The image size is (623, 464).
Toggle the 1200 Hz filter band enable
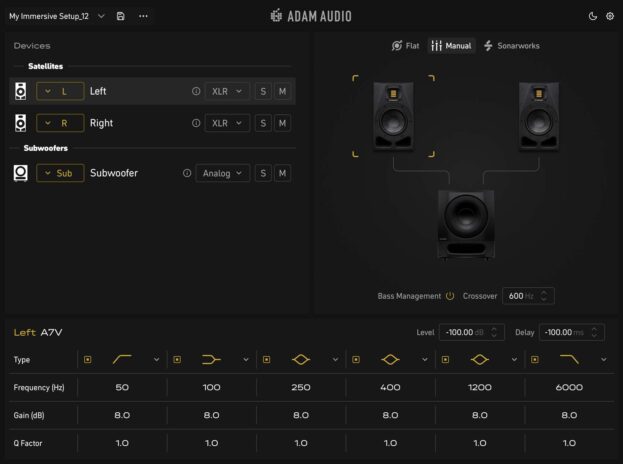pyautogui.click(x=445, y=360)
